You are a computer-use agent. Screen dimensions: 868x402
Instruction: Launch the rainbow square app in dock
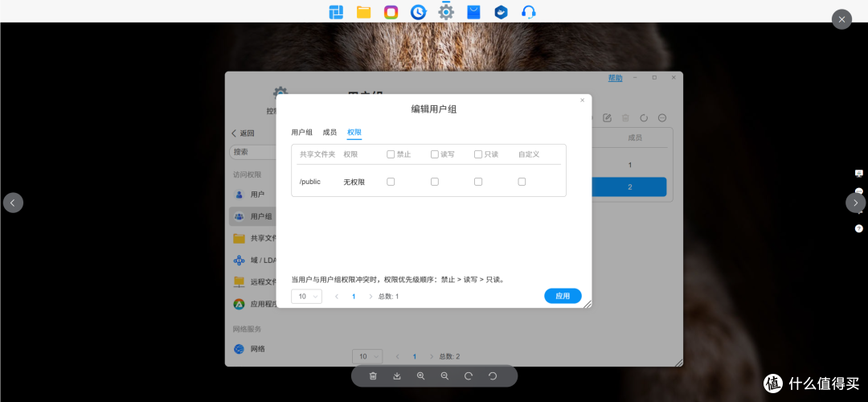391,11
